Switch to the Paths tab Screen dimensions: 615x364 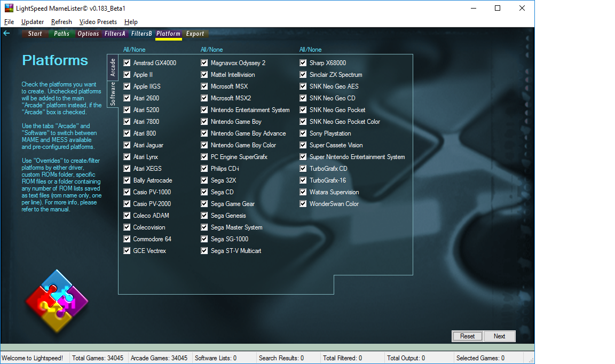(61, 34)
